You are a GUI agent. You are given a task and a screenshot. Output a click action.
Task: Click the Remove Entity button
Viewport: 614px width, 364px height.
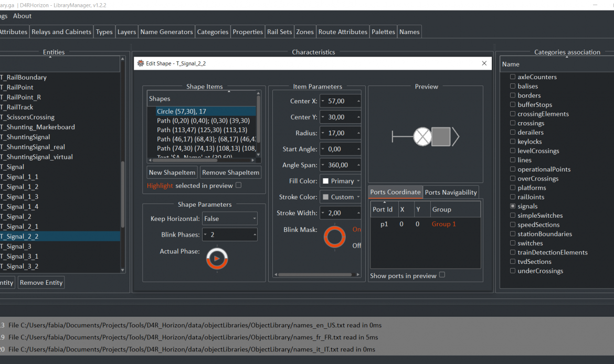point(41,283)
